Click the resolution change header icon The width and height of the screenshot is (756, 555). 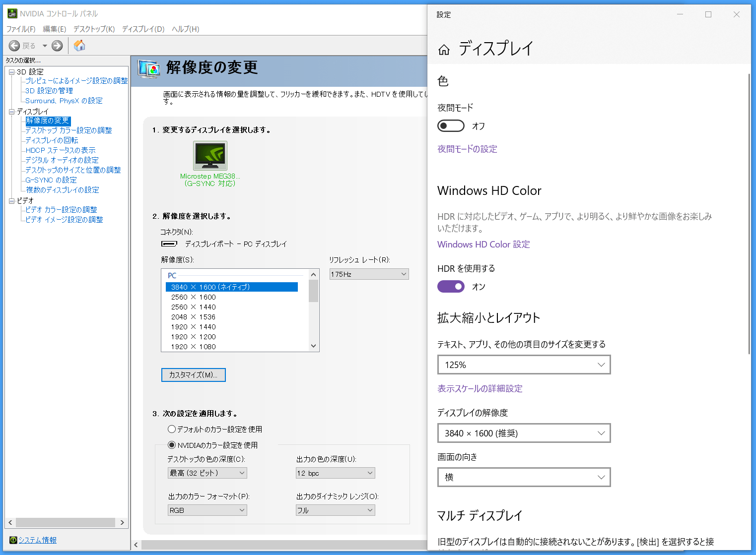click(149, 68)
